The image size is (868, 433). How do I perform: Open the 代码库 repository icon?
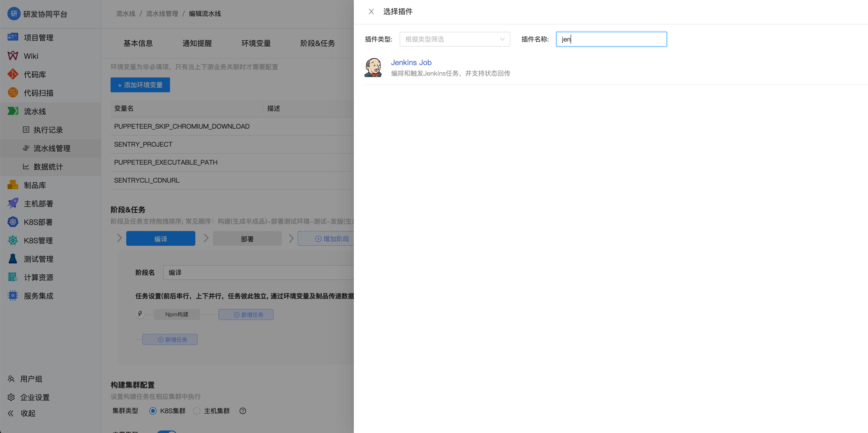(x=13, y=74)
